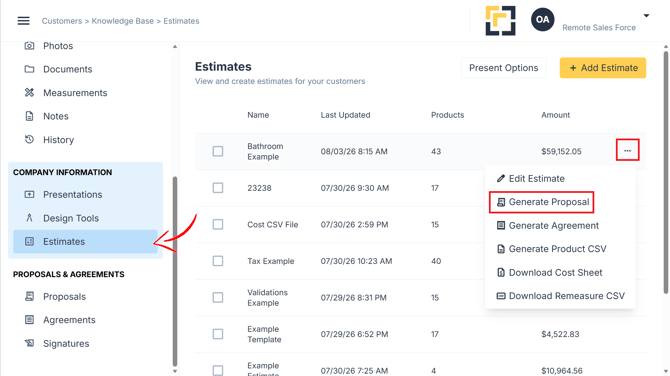Open the Customers breadcrumb link
The image size is (670, 376).
coord(62,21)
